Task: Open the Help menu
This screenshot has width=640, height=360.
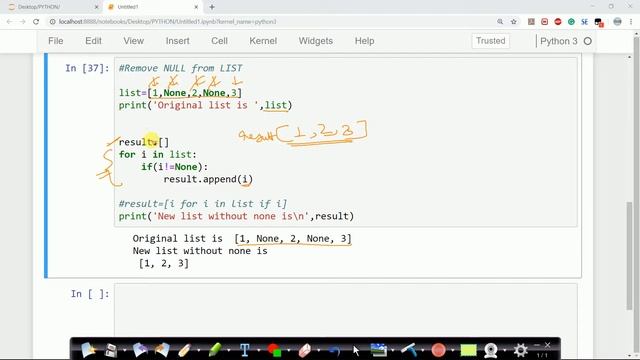Action: (x=364, y=41)
